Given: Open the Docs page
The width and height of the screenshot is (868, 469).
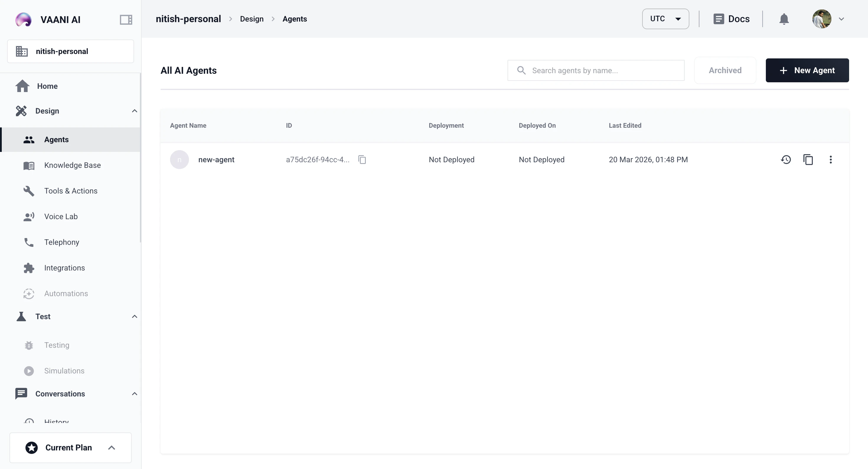Looking at the screenshot, I should [731, 19].
